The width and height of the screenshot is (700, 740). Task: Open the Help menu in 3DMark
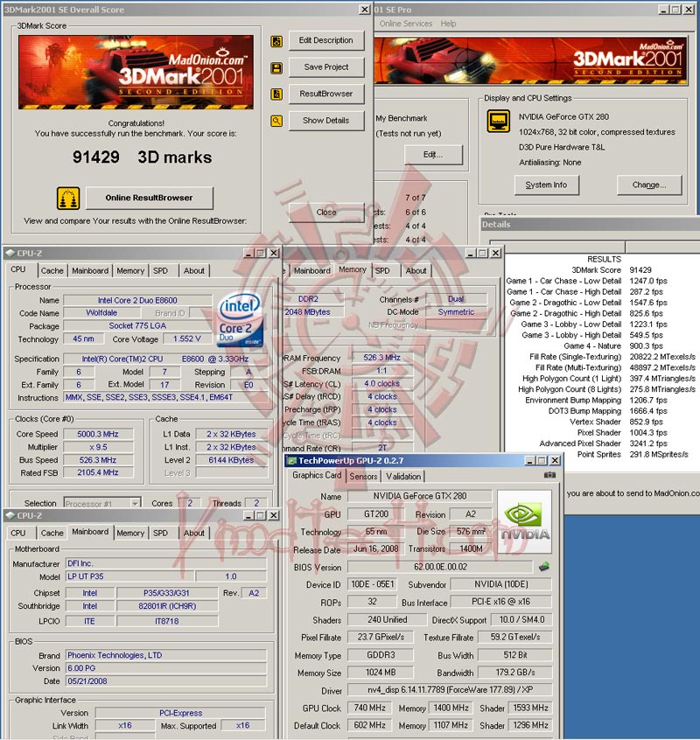coord(448,24)
